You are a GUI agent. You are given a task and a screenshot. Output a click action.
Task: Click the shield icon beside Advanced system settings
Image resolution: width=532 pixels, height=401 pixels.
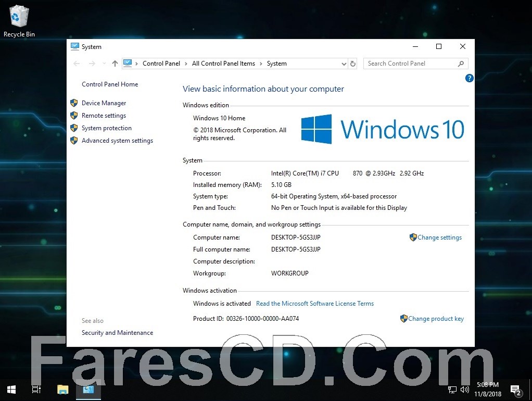point(74,141)
